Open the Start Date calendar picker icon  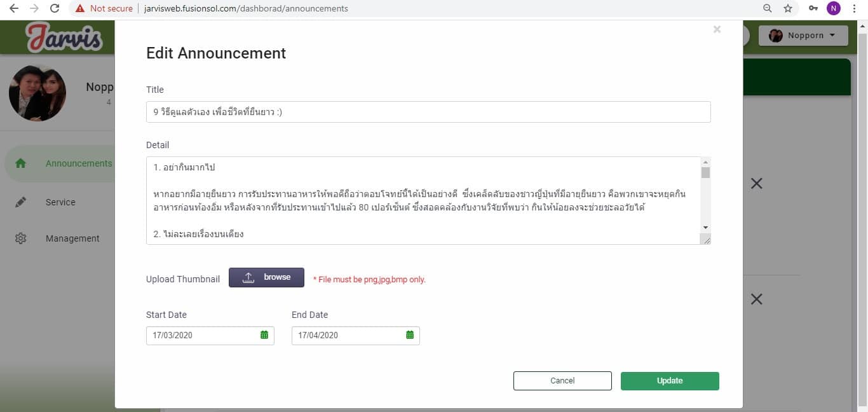tap(264, 335)
